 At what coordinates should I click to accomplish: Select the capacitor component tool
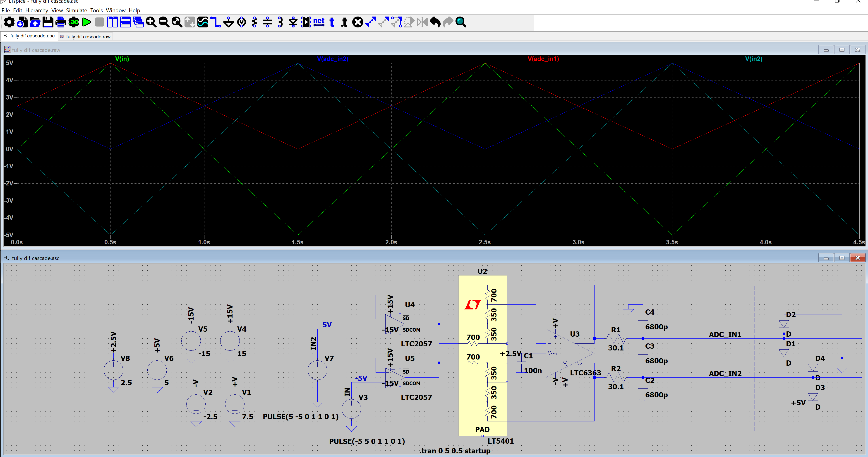(267, 22)
